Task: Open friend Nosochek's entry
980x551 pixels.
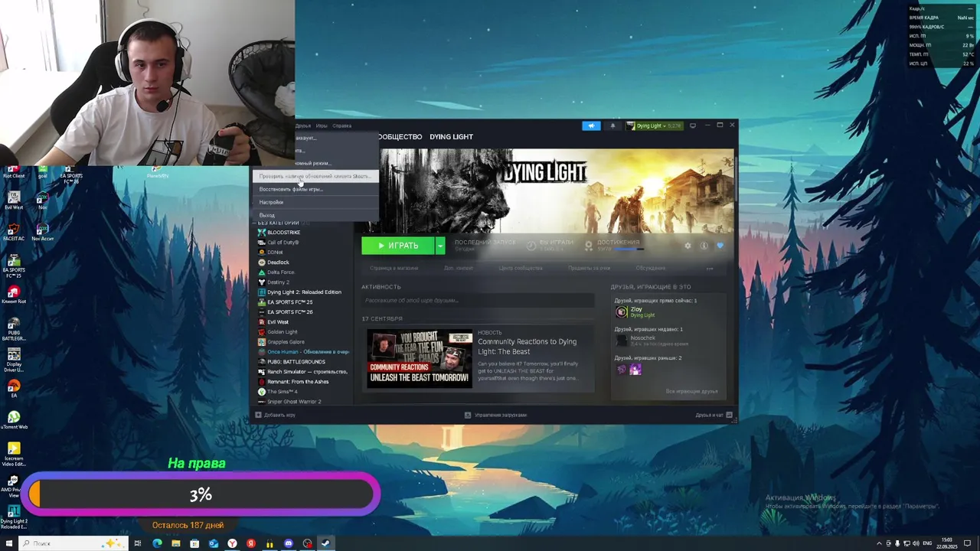Action: [642, 341]
